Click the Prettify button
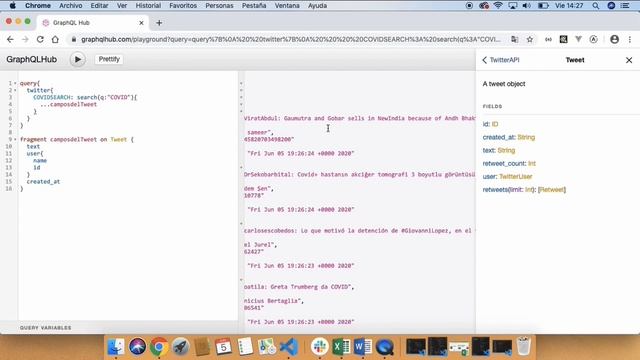The image size is (640, 360). tap(109, 59)
